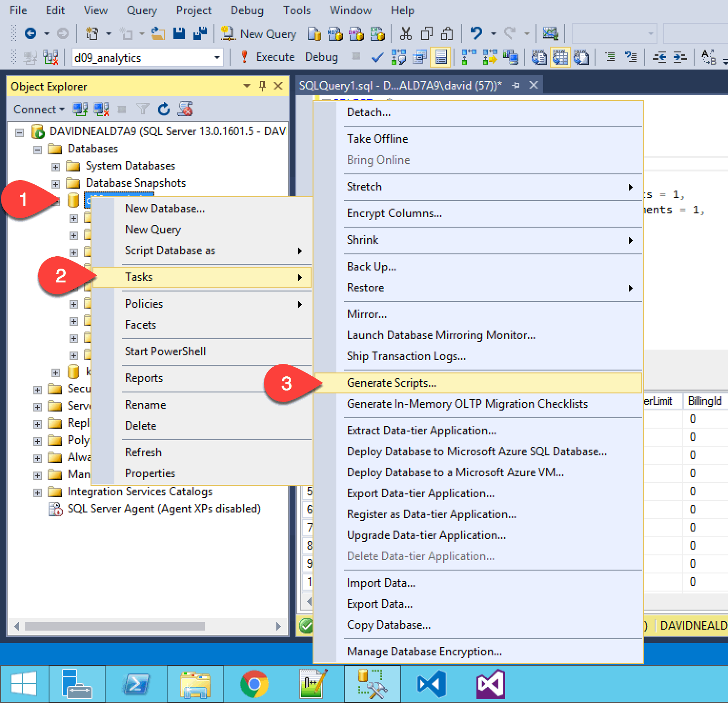This screenshot has width=728, height=703.
Task: Open a Database Engine Query via toolbar icon
Action: coord(314,34)
